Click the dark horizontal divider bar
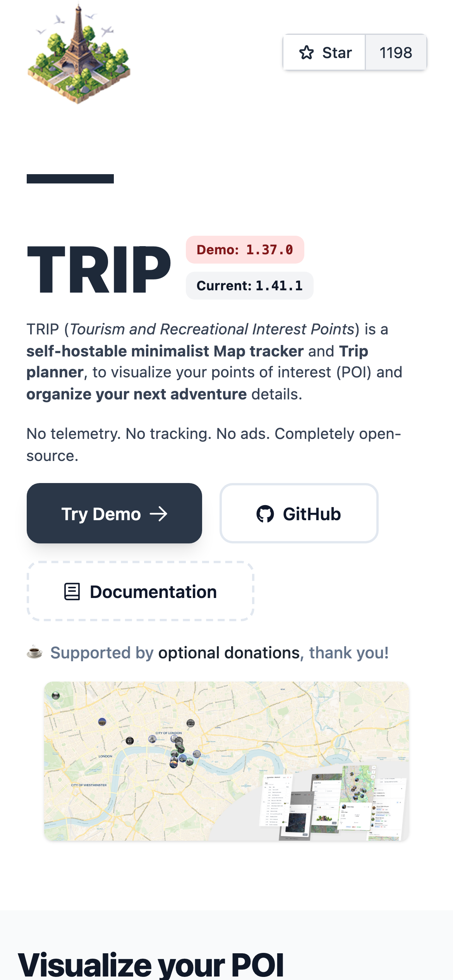The image size is (453, 980). pyautogui.click(x=70, y=179)
